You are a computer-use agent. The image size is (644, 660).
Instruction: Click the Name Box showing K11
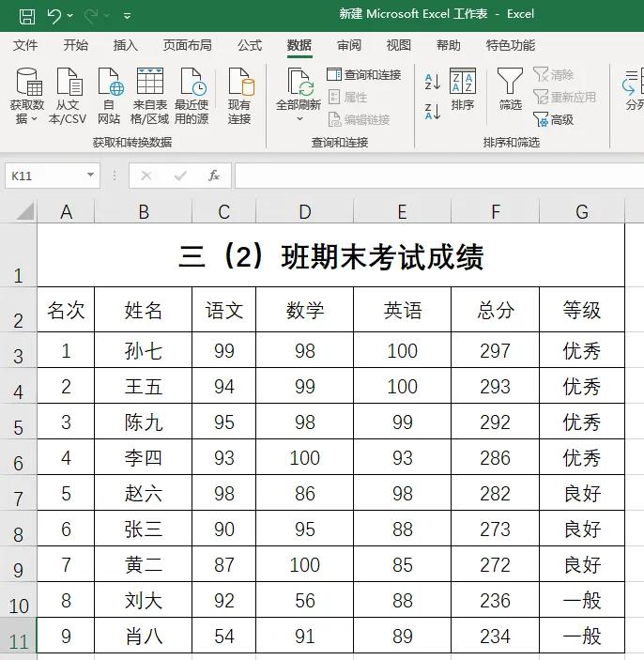click(45, 176)
